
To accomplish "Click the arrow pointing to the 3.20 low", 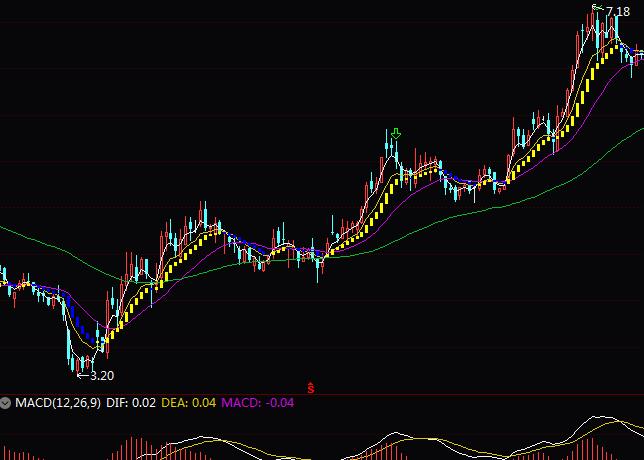I will [84, 375].
